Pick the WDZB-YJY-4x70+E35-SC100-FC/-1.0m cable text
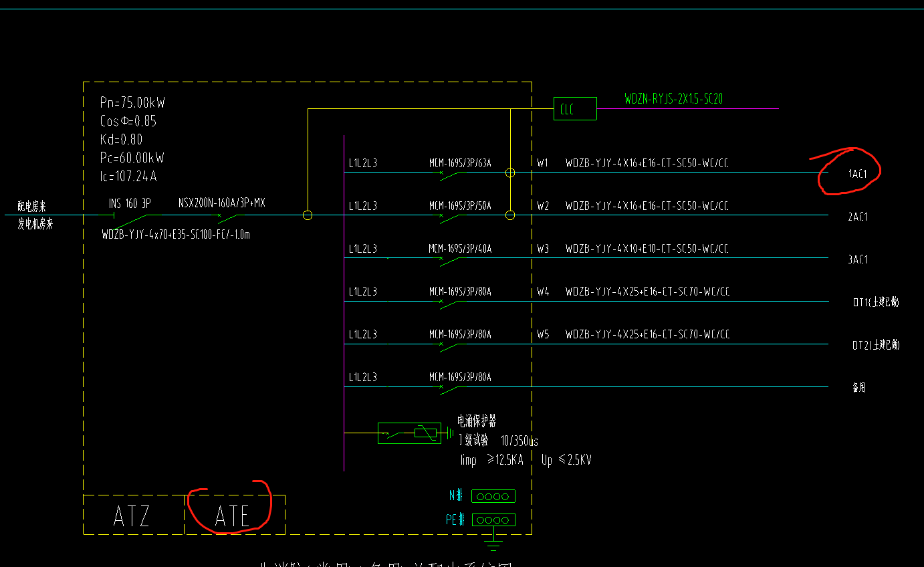 (x=176, y=235)
